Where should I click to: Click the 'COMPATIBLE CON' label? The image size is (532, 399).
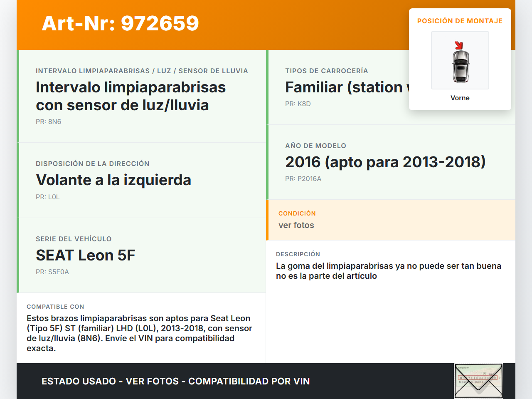click(x=55, y=307)
